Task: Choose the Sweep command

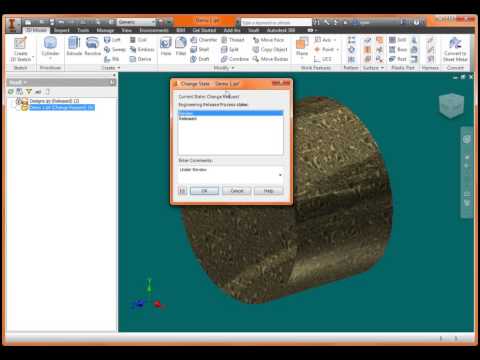Action: pyautogui.click(x=115, y=49)
